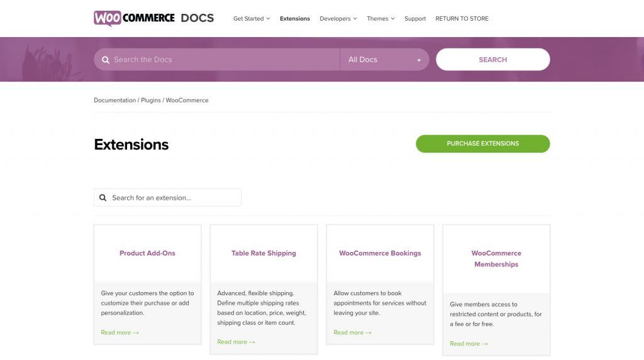Click 'Give members access to' description
Screen dimensions: 644x360
(496, 314)
